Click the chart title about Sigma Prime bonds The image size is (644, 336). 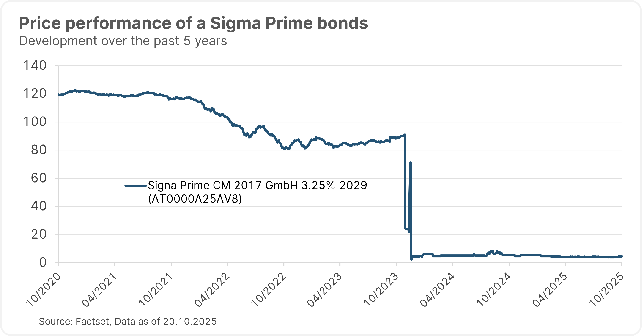(193, 23)
